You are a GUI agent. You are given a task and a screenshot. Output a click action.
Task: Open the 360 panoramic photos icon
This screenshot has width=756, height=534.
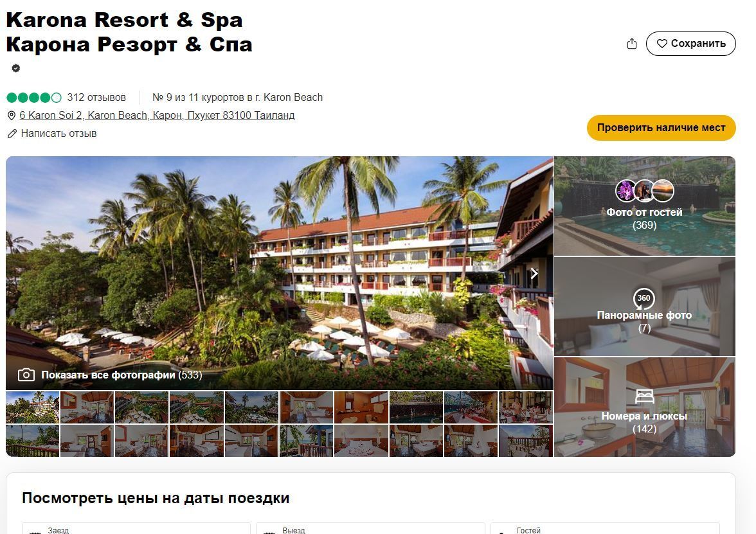pos(643,298)
